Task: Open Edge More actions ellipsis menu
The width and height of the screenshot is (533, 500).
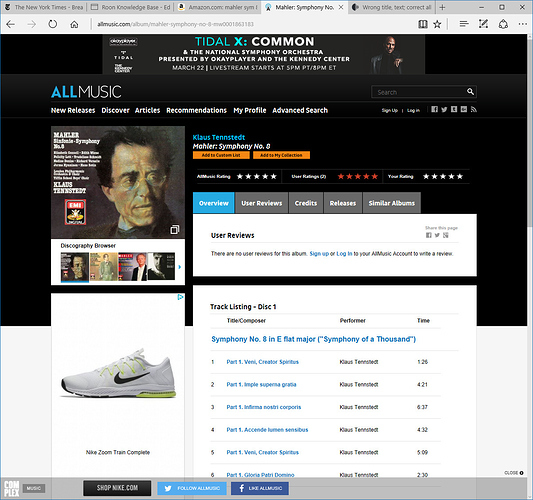Action: (x=522, y=24)
